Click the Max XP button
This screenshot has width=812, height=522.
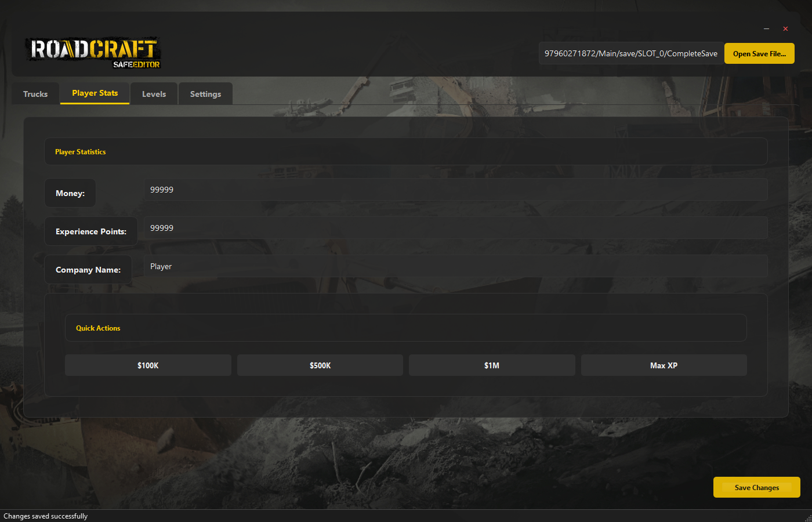664,365
